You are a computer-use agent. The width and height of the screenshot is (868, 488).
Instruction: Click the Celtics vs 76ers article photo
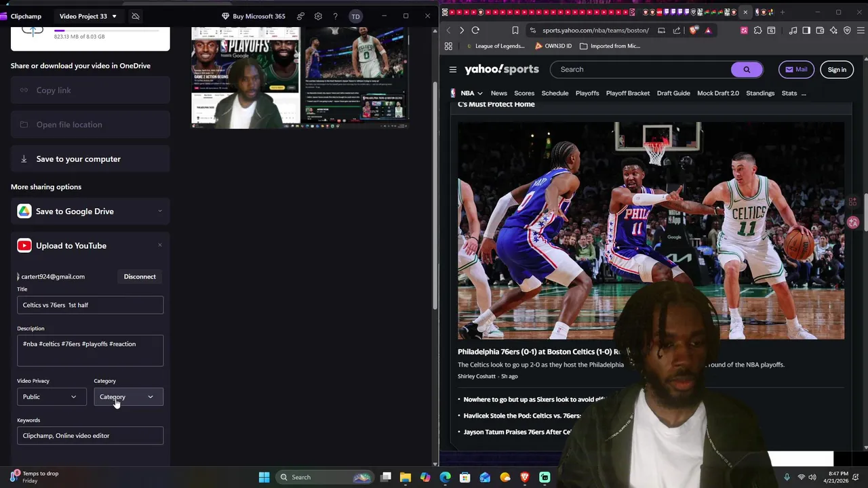tap(651, 230)
